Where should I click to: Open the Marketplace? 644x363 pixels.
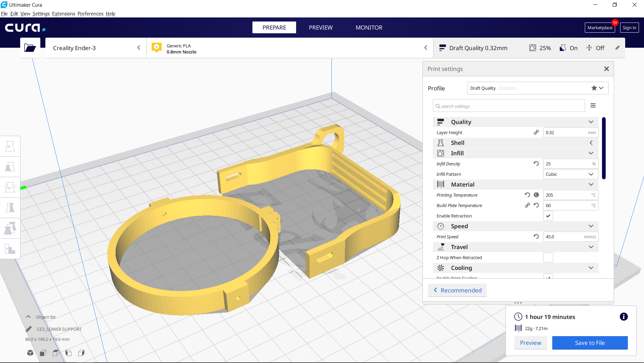pyautogui.click(x=600, y=28)
